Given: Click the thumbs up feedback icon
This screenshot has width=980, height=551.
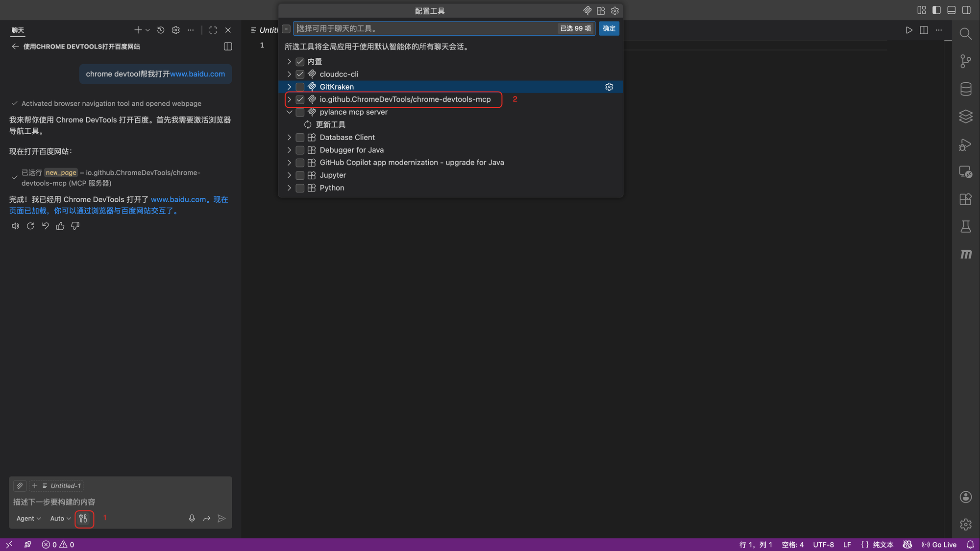Looking at the screenshot, I should point(60,226).
